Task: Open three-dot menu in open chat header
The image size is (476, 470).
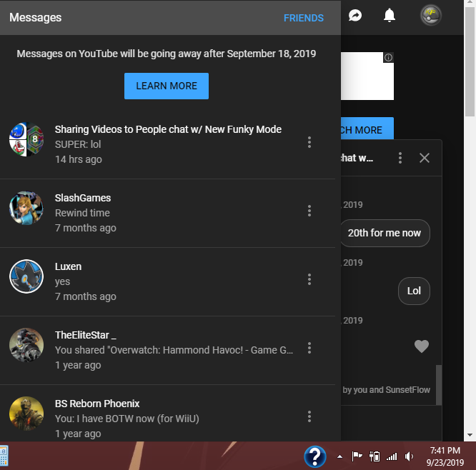Action: [400, 158]
